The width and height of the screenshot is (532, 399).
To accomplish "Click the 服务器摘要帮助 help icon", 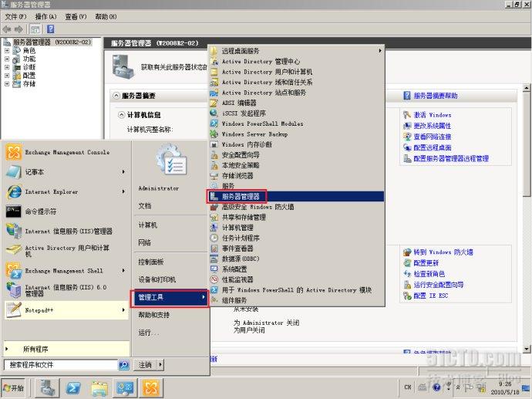I will coord(407,96).
